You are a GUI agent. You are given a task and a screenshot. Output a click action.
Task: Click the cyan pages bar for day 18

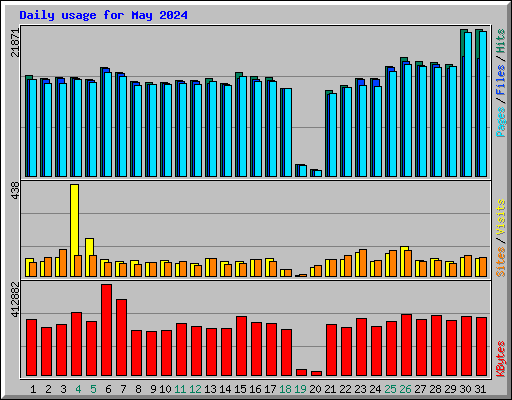(x=288, y=132)
